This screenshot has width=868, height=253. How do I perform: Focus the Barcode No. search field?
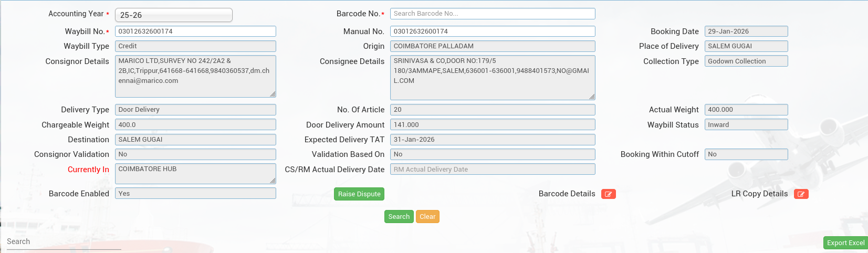tap(492, 14)
